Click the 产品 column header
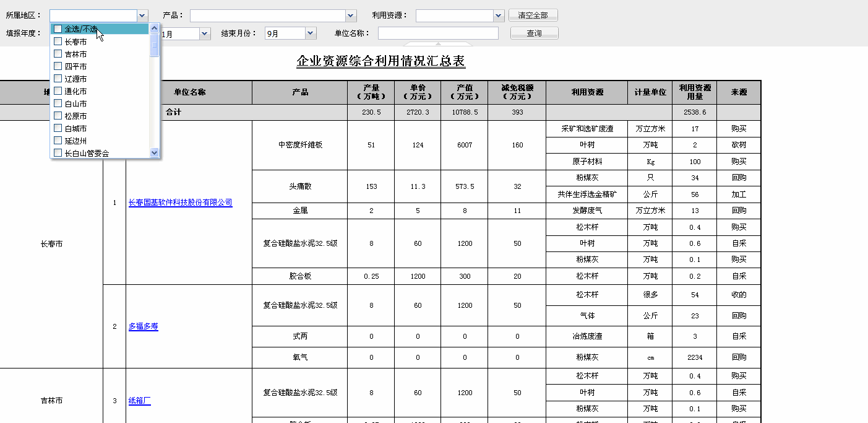Image resolution: width=868 pixels, height=423 pixels. pyautogui.click(x=300, y=92)
